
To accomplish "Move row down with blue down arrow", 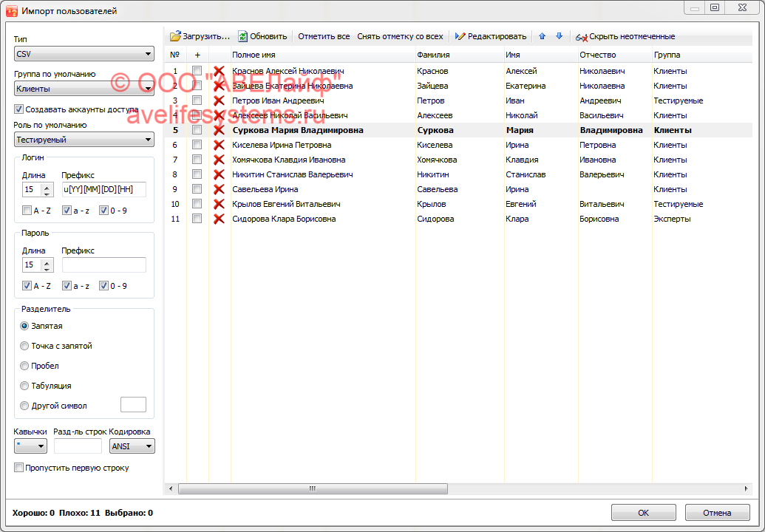I will 559,36.
